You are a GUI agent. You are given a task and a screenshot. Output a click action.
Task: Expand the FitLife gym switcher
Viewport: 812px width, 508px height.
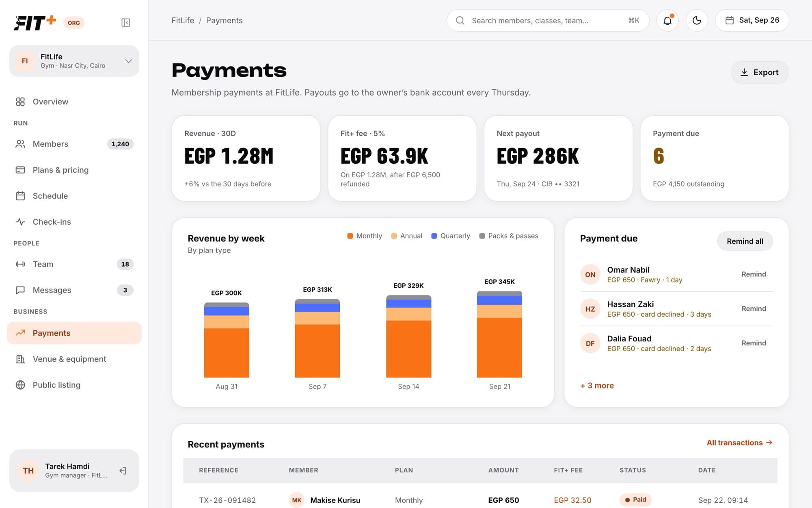point(74,61)
